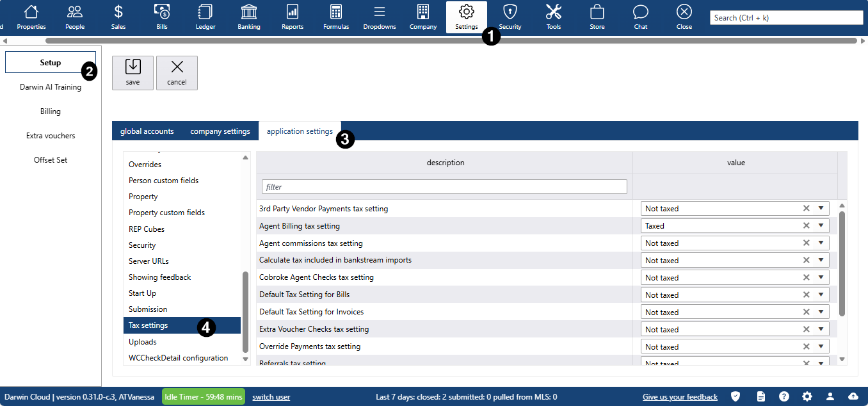868x406 pixels.
Task: Click the description filter input field
Action: tap(444, 187)
